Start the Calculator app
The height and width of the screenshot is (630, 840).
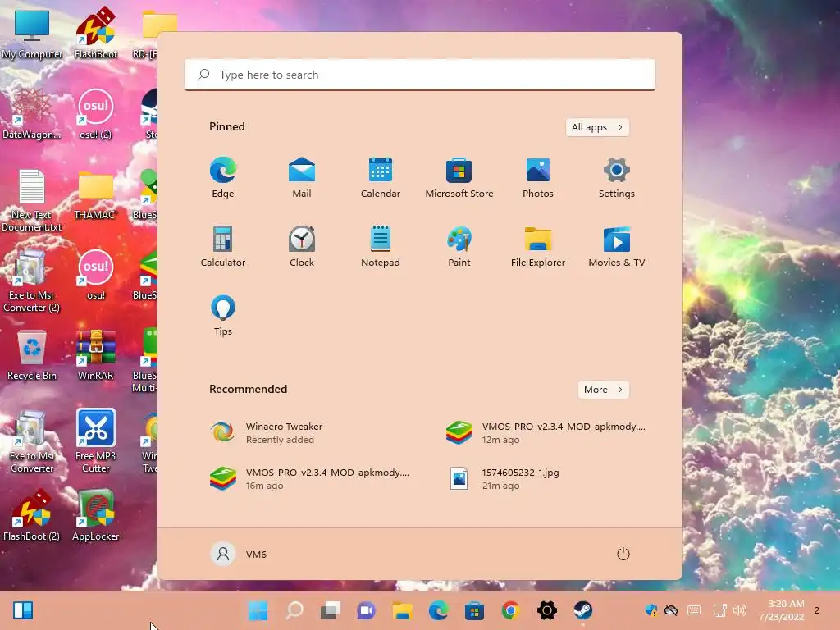tap(223, 247)
